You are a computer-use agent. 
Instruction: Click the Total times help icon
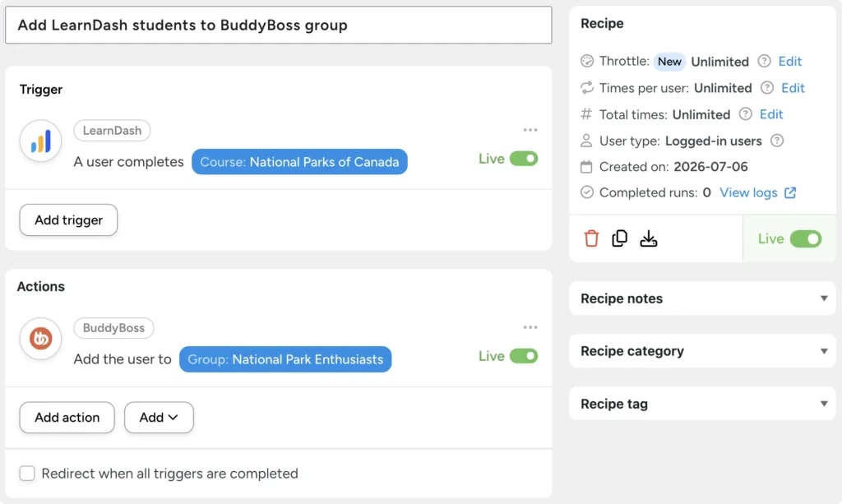(x=745, y=113)
